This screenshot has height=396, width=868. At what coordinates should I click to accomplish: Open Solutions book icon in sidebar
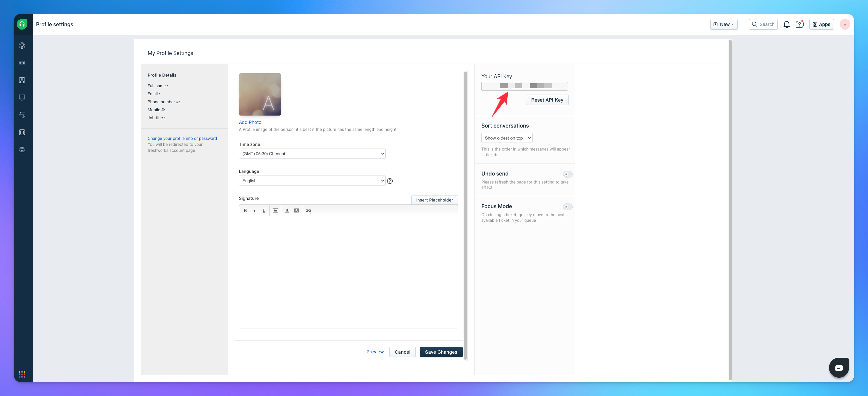[22, 98]
